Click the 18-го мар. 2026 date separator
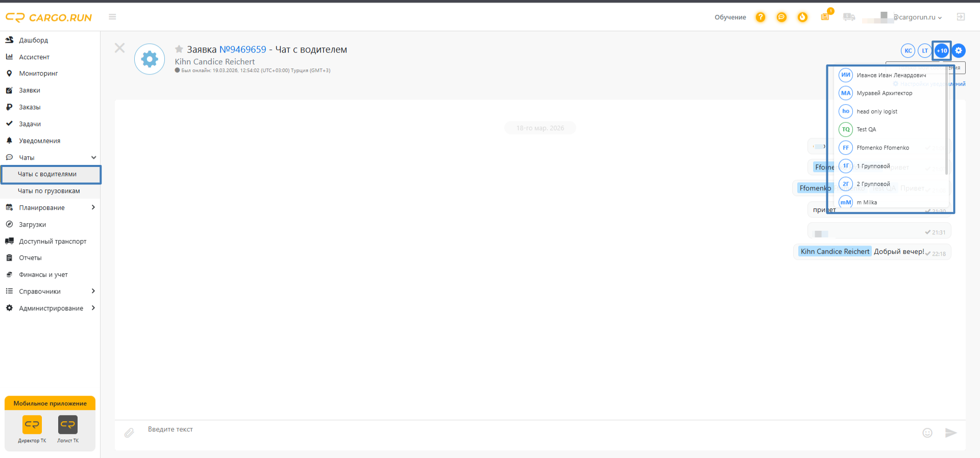Image resolution: width=980 pixels, height=458 pixels. pos(540,128)
